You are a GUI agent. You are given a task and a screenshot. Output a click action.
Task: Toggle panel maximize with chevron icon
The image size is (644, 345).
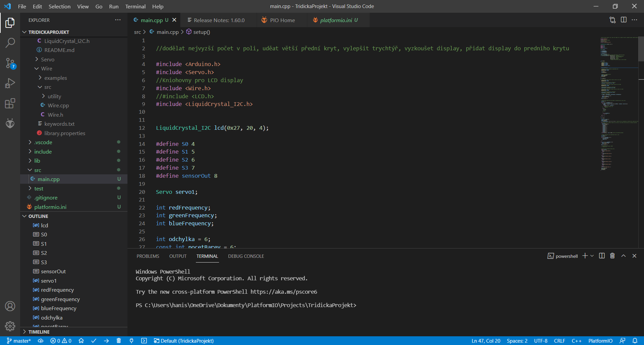(x=623, y=256)
